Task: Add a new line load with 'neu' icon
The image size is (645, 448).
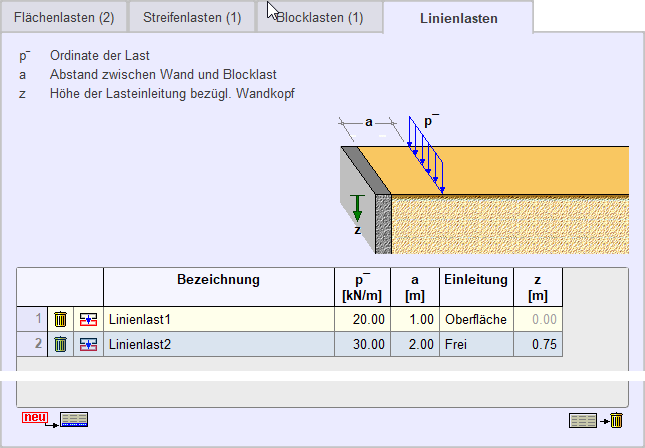Action: pyautogui.click(x=55, y=419)
